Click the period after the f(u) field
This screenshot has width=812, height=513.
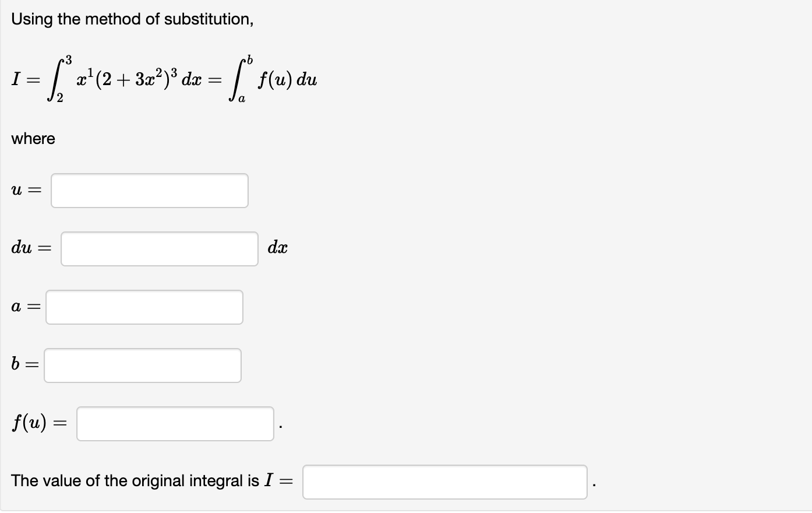pos(281,427)
